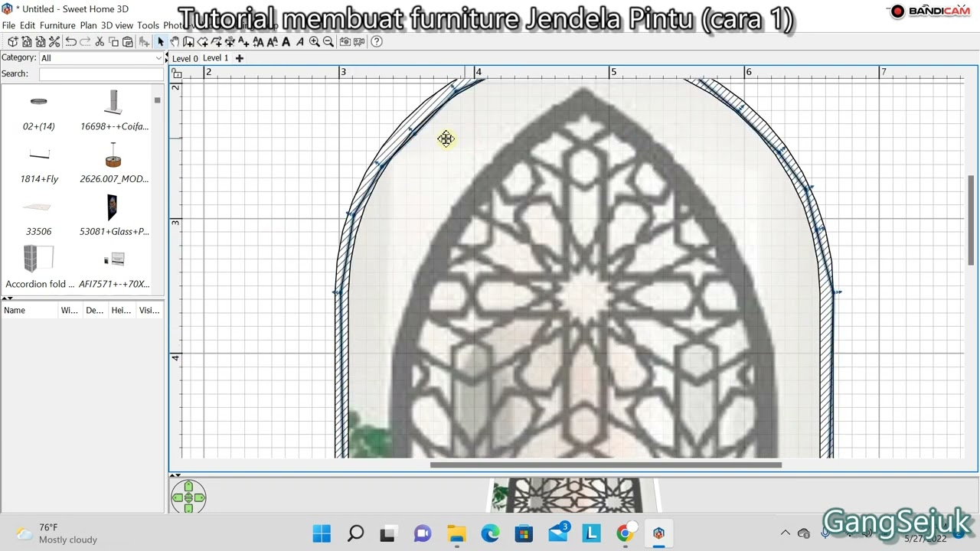Click the catalog panel vertical scrollbar thumb
Image resolution: width=980 pixels, height=551 pixels.
157,100
